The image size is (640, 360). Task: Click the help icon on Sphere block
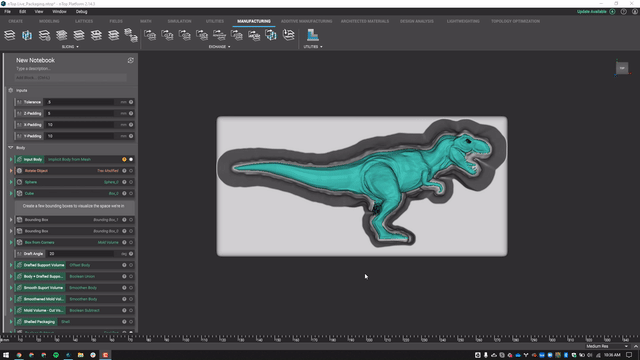[124, 182]
